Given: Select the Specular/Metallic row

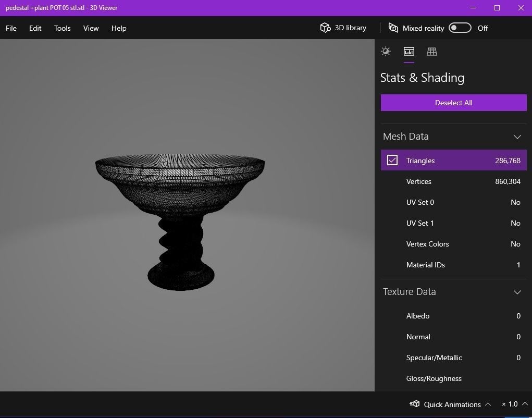Looking at the screenshot, I should [x=454, y=358].
